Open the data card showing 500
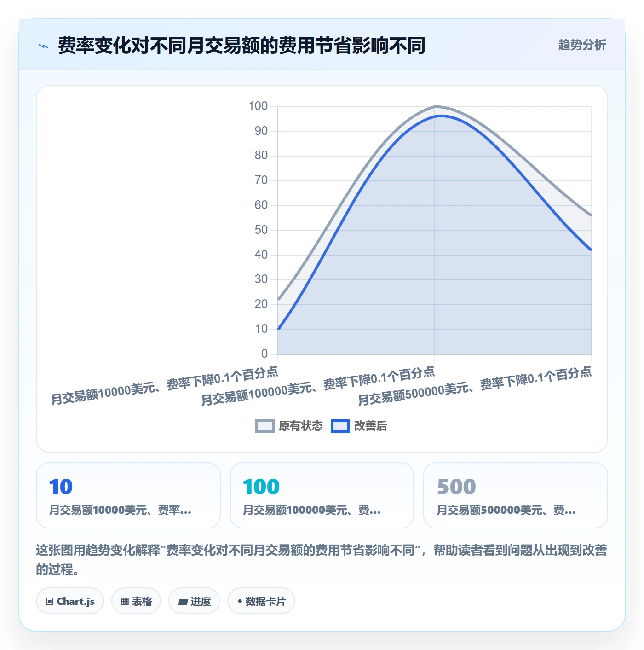Screen dimensions: 644x650 click(516, 495)
